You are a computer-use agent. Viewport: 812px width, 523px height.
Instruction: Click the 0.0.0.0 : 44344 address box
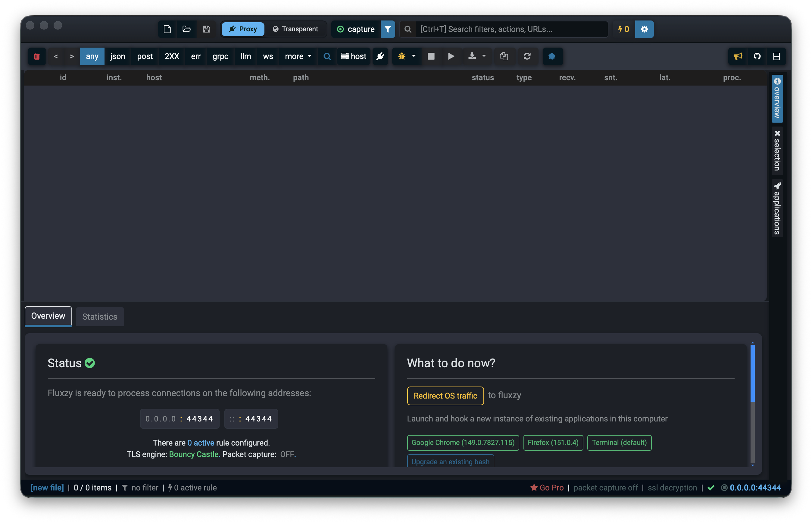click(180, 419)
